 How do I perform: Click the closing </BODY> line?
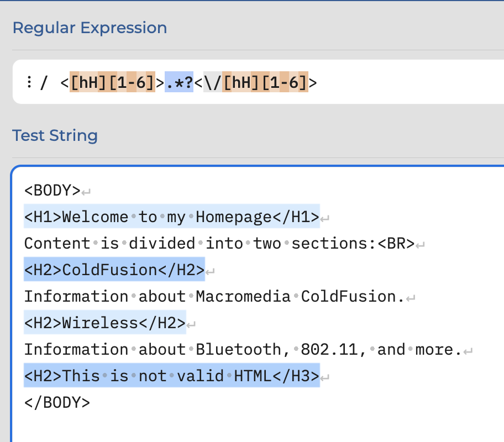(x=57, y=402)
